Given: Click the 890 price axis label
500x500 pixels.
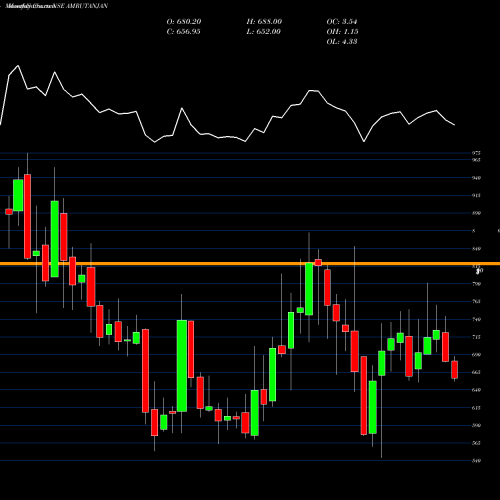Looking at the screenshot, I should [x=476, y=213].
